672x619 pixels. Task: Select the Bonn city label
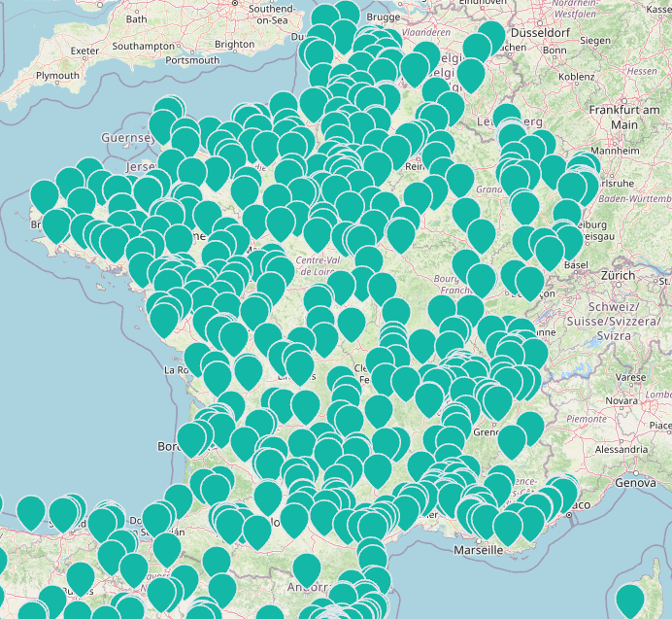554,51
